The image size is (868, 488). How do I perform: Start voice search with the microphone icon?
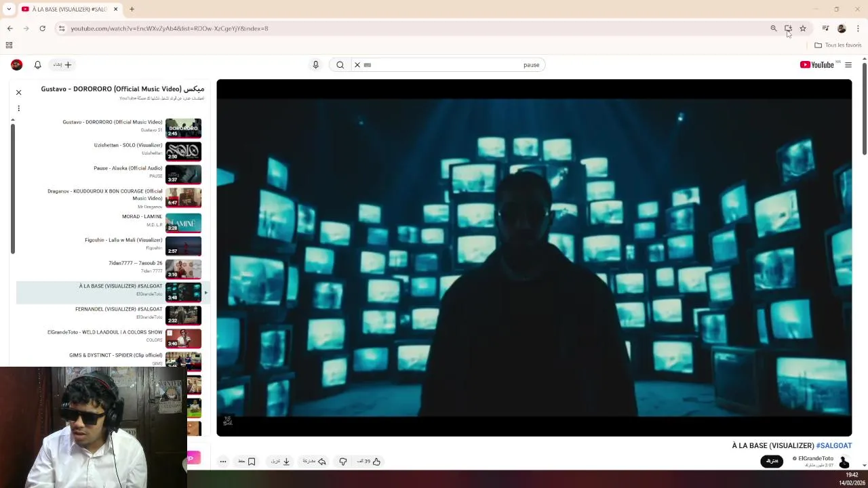pyautogui.click(x=315, y=64)
